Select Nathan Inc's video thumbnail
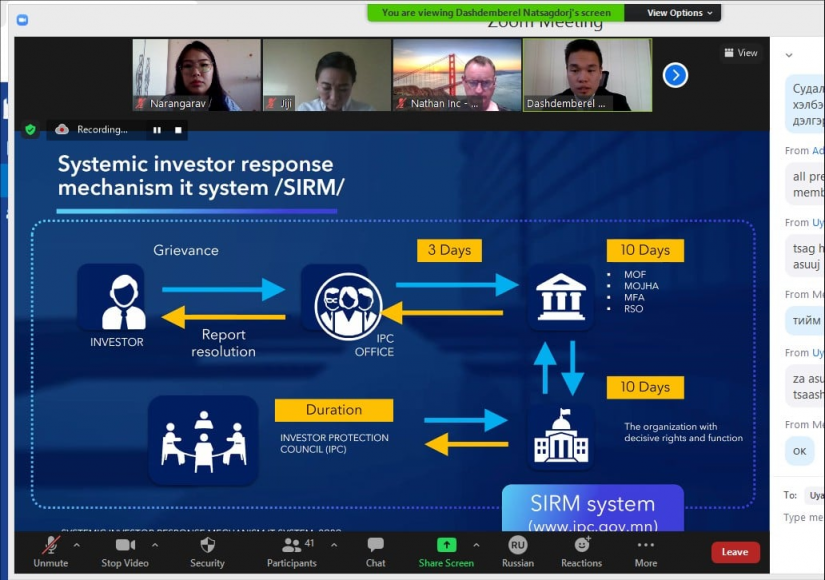The image size is (825, 580). [x=457, y=75]
